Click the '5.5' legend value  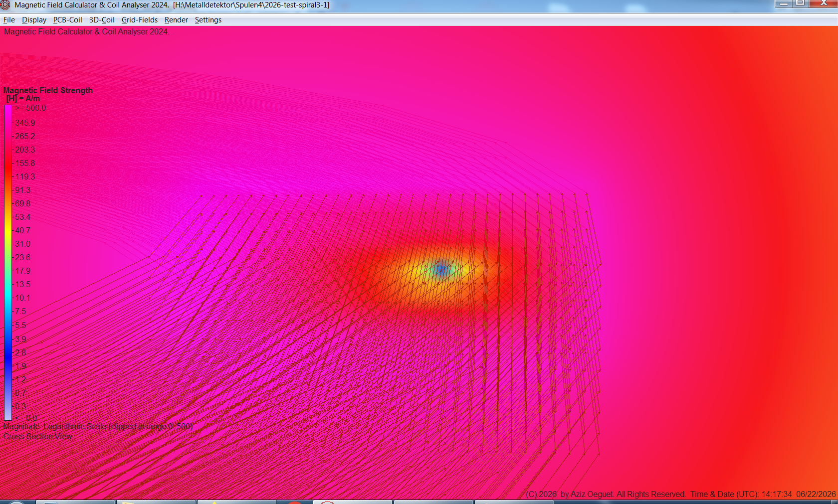coord(20,325)
